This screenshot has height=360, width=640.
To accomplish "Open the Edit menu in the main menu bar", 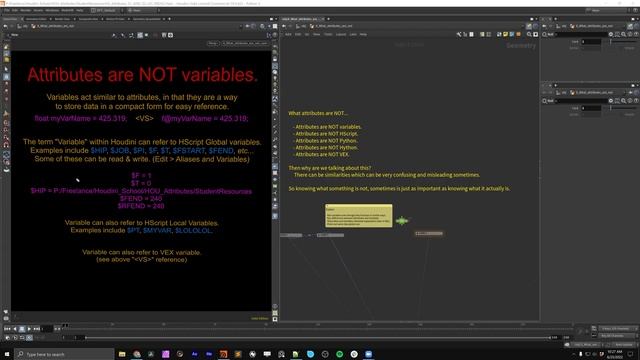I will [15, 10].
